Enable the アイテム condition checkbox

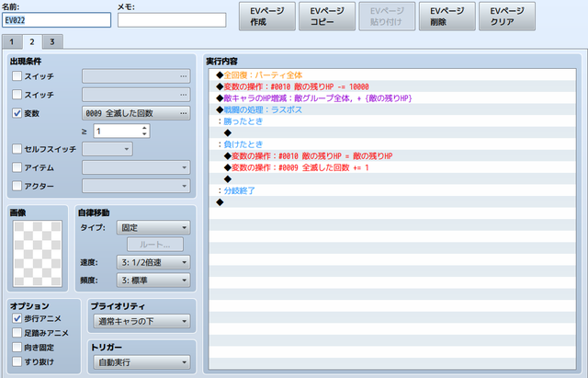(17, 167)
